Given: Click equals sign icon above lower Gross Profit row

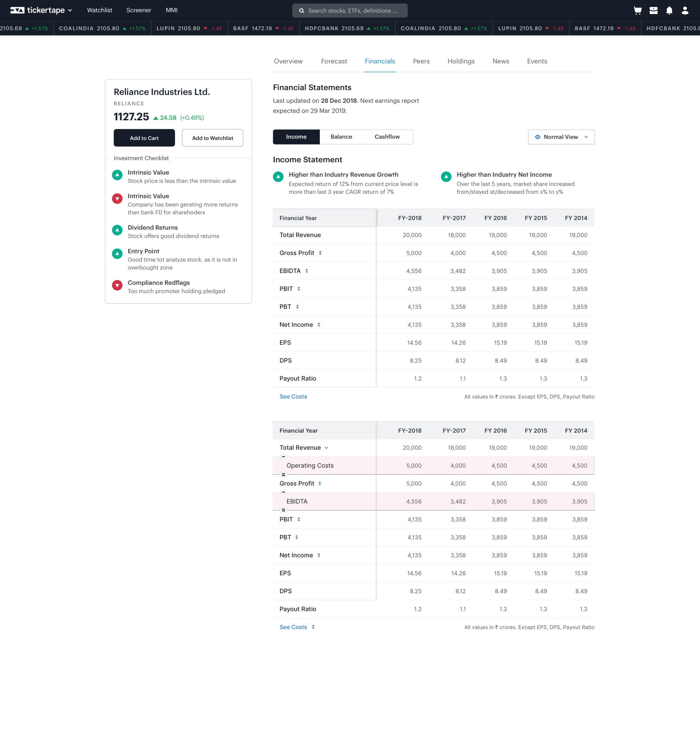Looking at the screenshot, I should click(283, 474).
